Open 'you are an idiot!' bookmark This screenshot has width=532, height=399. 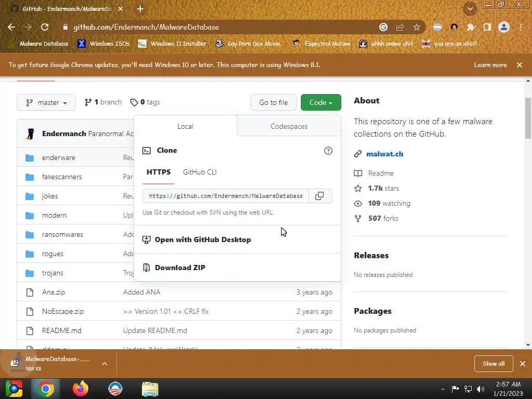pos(449,44)
